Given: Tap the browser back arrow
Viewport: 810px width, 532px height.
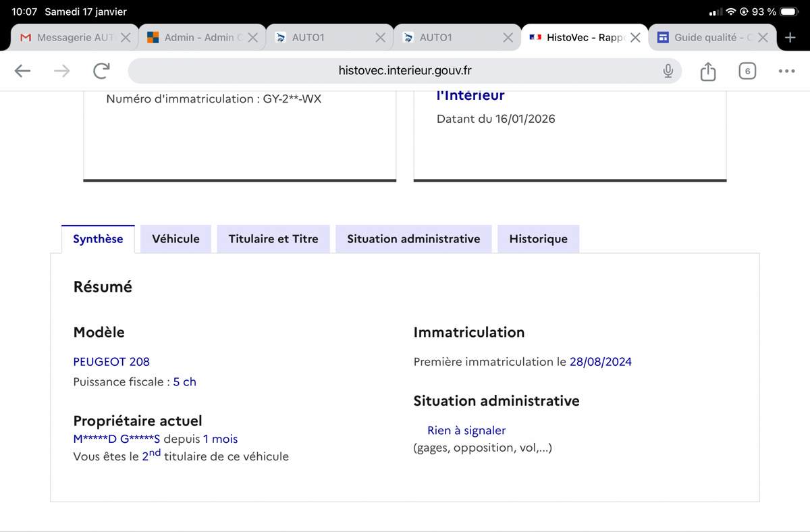Looking at the screenshot, I should 23,71.
